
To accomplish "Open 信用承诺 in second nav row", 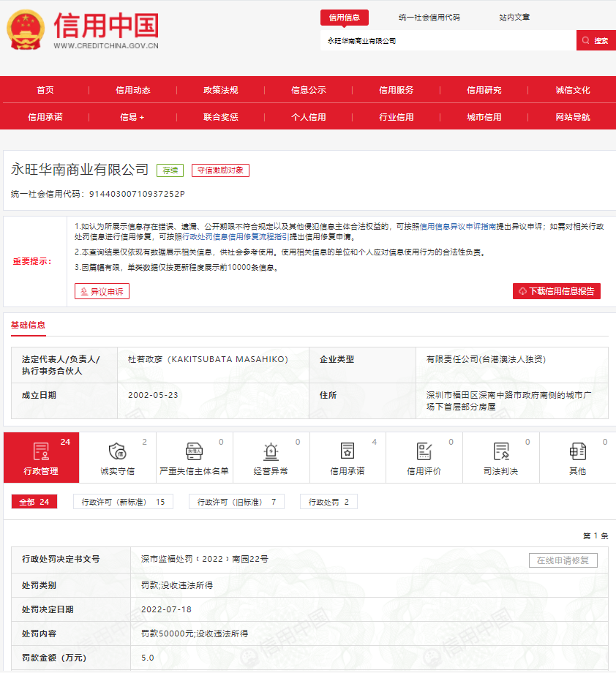I will [45, 117].
